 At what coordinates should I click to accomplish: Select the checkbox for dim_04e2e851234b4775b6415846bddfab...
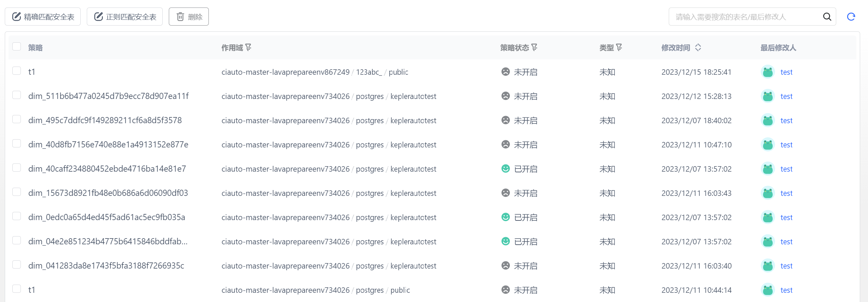point(17,240)
